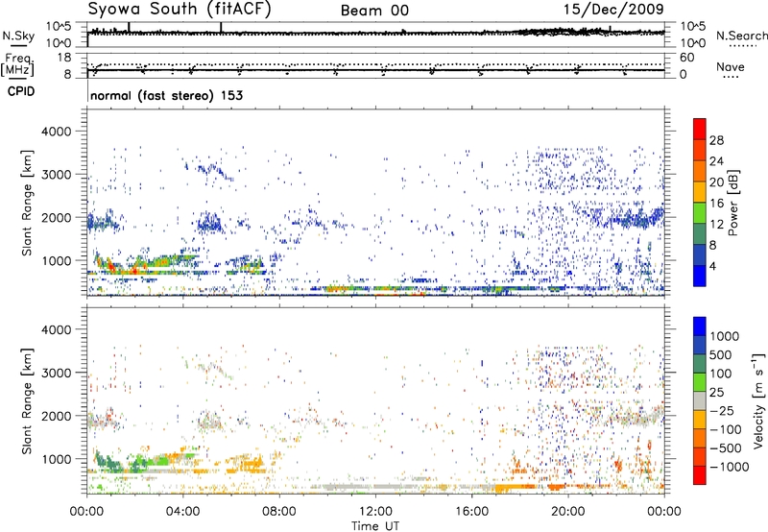
Task: Click the '-1000' Velocity colorbar label
Action: (x=729, y=467)
